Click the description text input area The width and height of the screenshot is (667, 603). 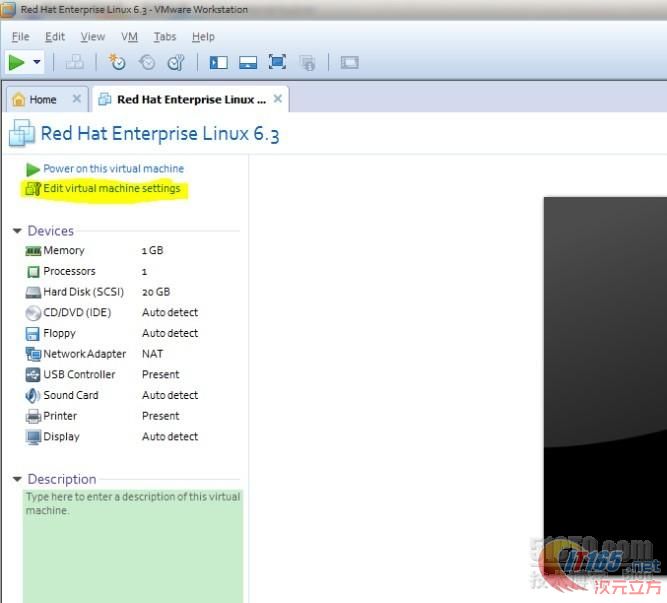(x=133, y=546)
